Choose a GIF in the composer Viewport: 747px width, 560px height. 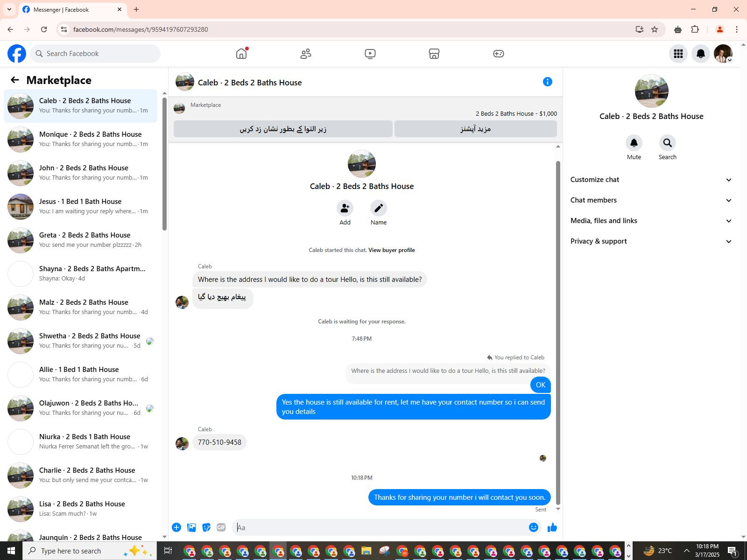point(221,527)
